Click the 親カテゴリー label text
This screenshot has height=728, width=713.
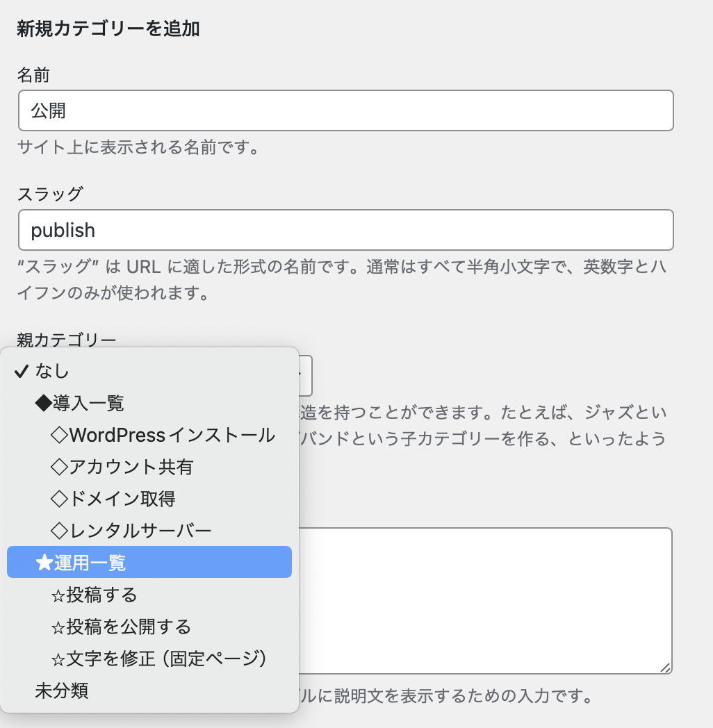66,340
